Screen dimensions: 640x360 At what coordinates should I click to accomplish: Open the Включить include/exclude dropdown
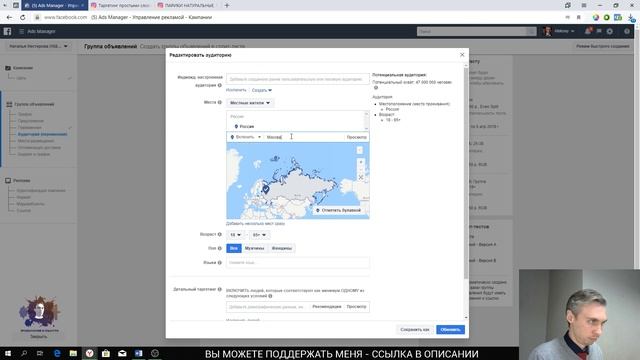click(x=246, y=137)
